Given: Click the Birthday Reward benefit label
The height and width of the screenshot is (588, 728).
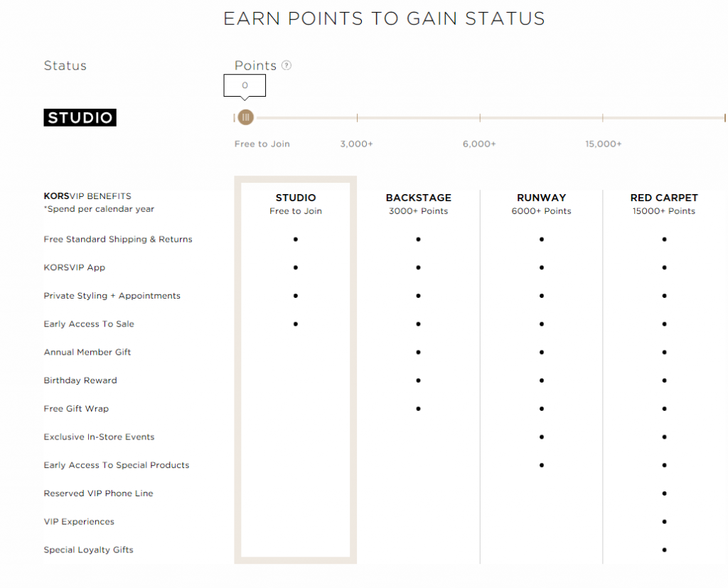Looking at the screenshot, I should pos(80,380).
